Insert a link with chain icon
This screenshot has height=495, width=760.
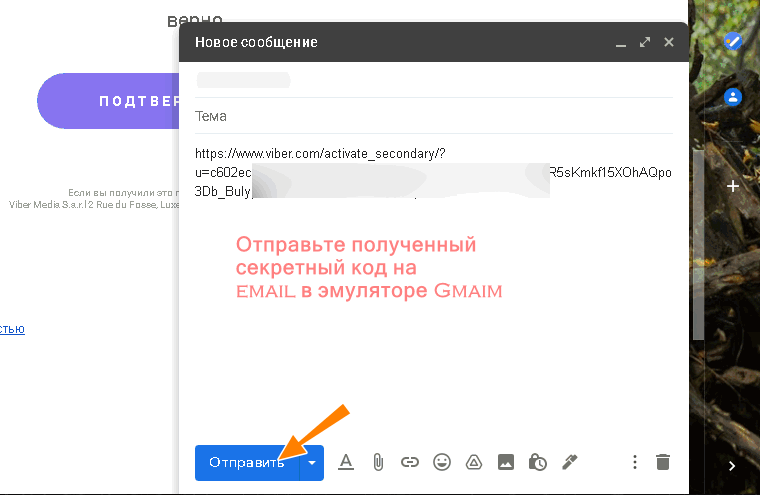click(410, 462)
